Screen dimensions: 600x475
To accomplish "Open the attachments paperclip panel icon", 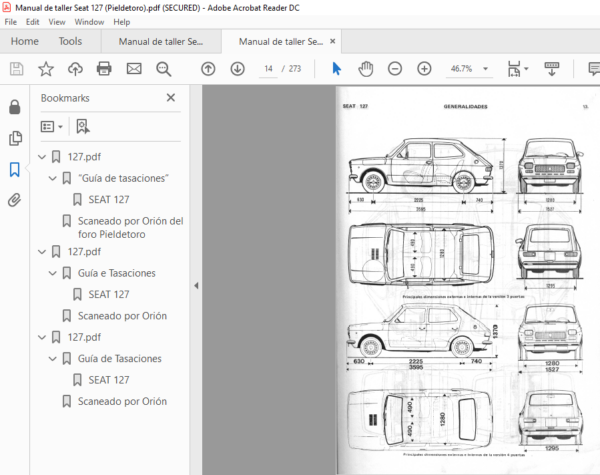I will (x=15, y=200).
